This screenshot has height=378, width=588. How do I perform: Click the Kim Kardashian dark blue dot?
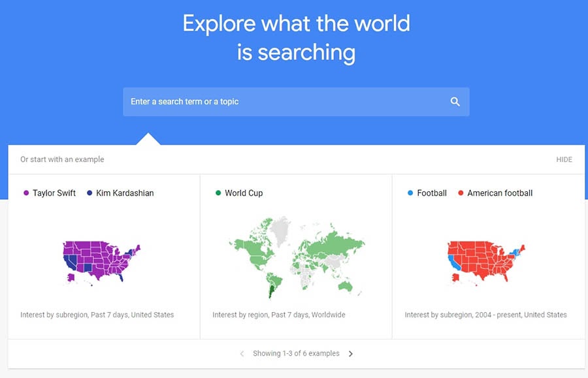click(x=90, y=193)
